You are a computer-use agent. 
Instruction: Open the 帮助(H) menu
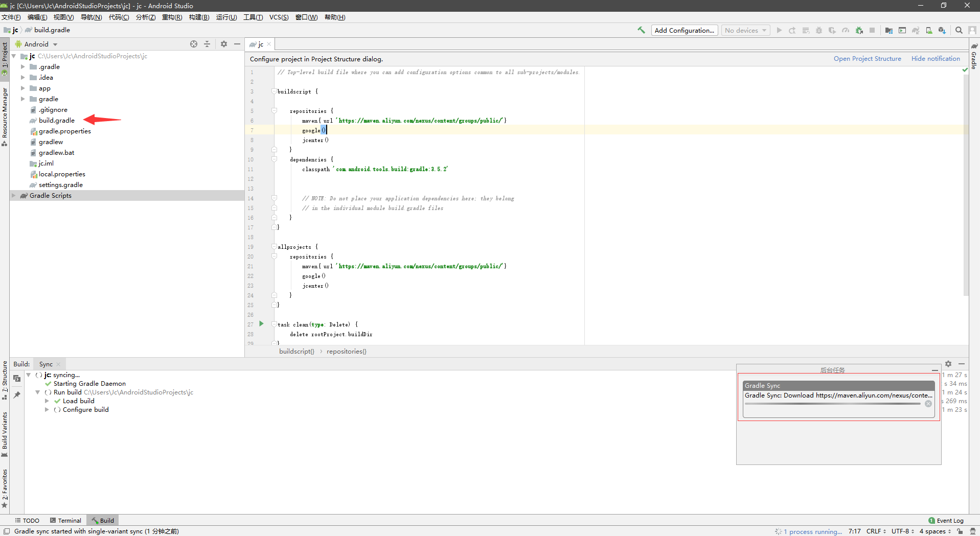tap(335, 17)
